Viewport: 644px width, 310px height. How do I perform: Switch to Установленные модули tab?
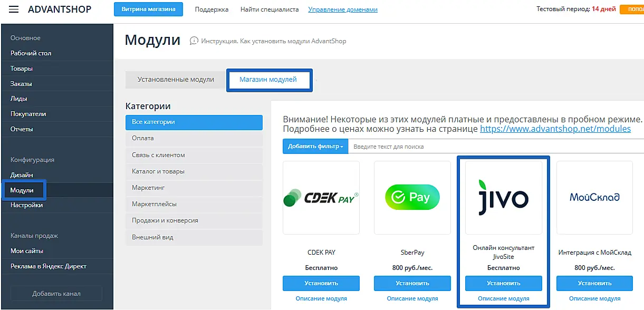point(176,80)
